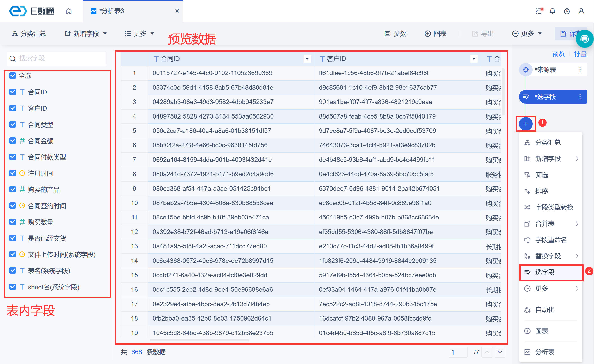The image size is (594, 364).
Task: Expand the 新增字段 toolbar dropdown
Action: (x=86, y=33)
